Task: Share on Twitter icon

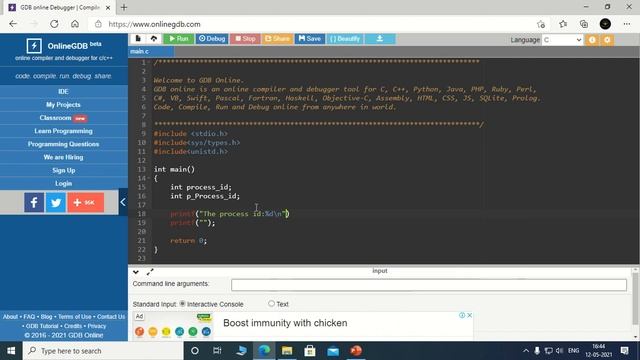Action: pos(56,202)
